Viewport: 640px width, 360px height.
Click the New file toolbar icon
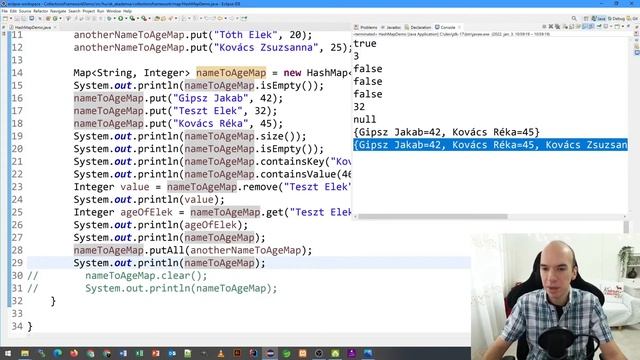[x=6, y=18]
